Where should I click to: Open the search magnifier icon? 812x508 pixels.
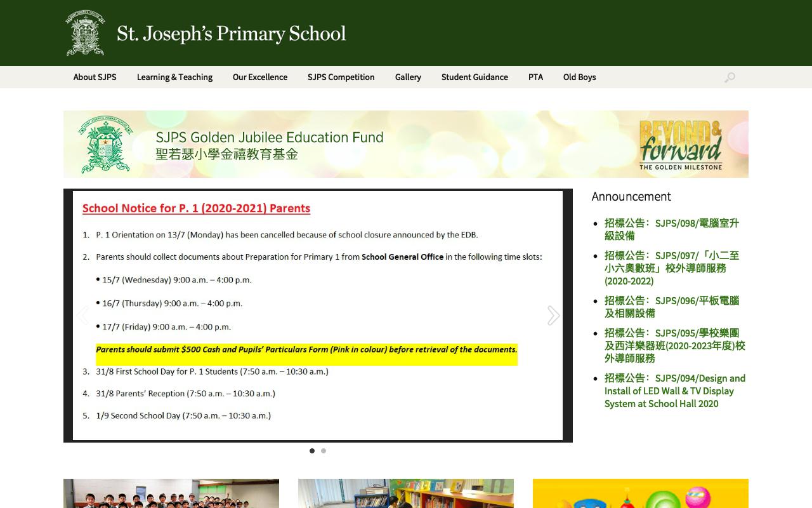coord(730,77)
